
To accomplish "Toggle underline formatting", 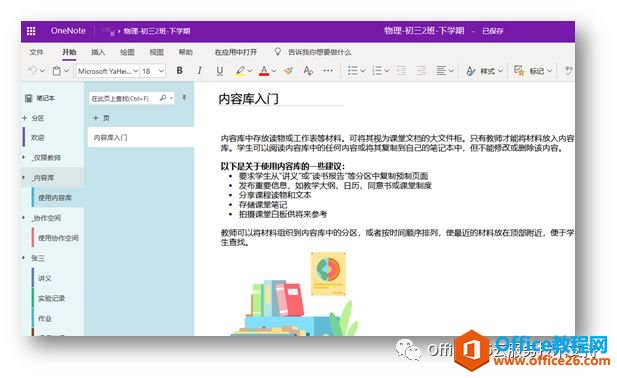I will coord(220,71).
